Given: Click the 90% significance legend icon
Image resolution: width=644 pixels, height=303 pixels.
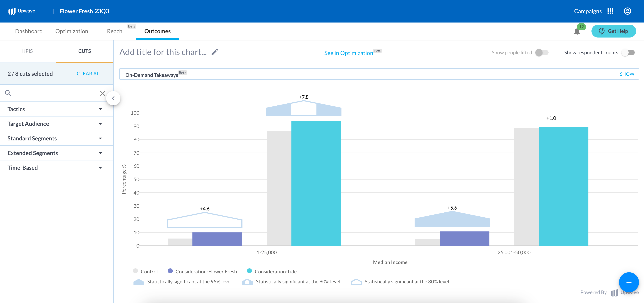Looking at the screenshot, I should (247, 282).
